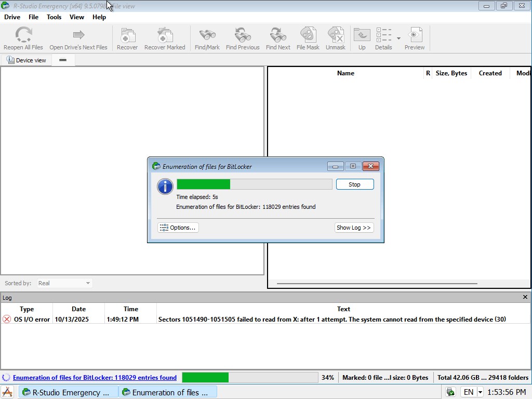Click the Find Next icon
This screenshot has width=532, height=399.
(x=278, y=35)
